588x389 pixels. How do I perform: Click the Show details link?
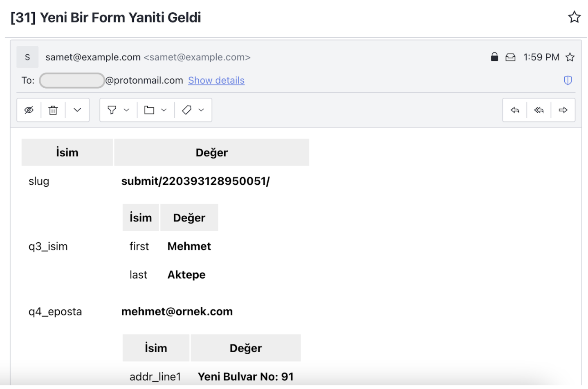coord(216,80)
